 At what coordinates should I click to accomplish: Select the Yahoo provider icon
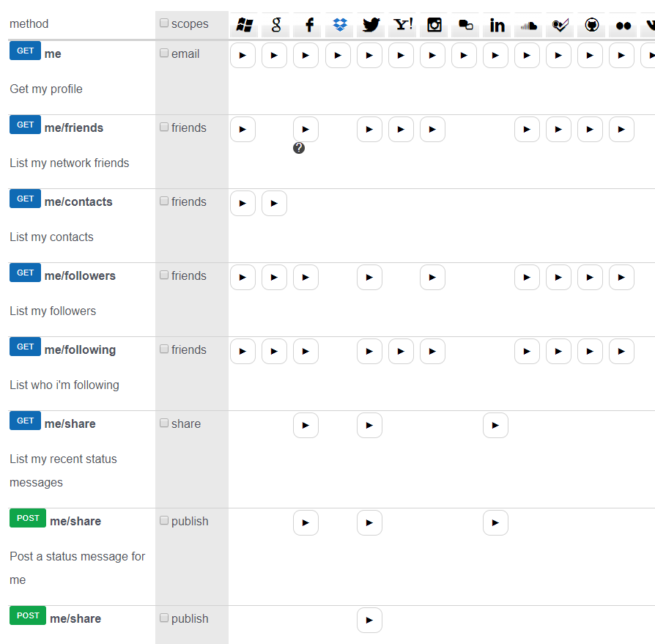(403, 25)
